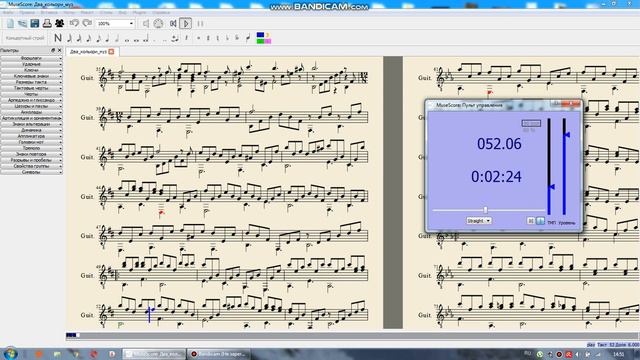The image size is (640, 360).
Task: Undock the Палитры panel
Action: point(53,50)
